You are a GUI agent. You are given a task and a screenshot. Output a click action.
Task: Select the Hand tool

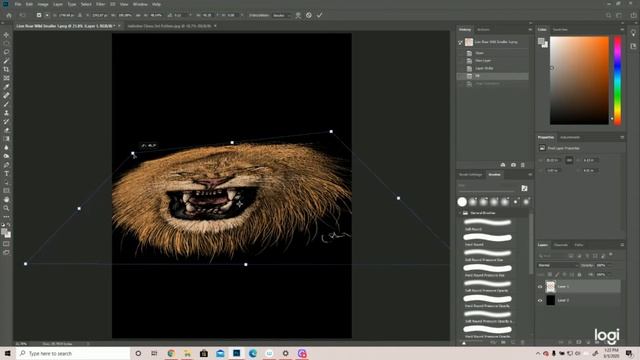click(x=6, y=200)
